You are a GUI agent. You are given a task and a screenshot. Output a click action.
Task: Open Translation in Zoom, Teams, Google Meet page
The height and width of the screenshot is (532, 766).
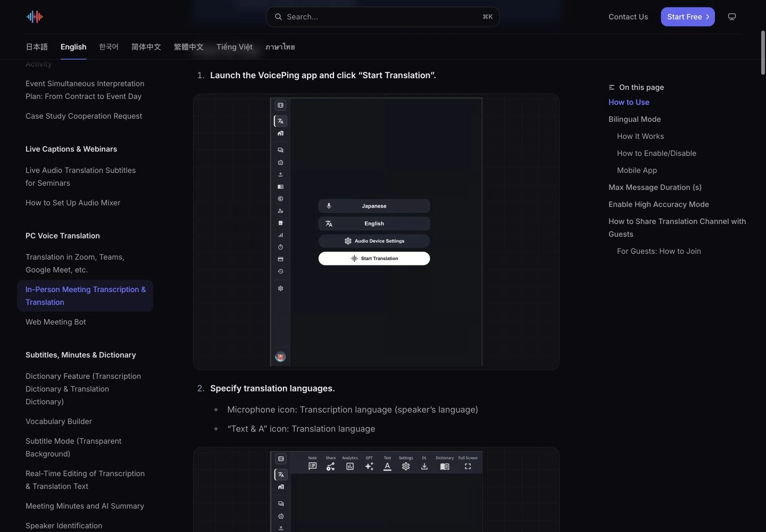(75, 263)
